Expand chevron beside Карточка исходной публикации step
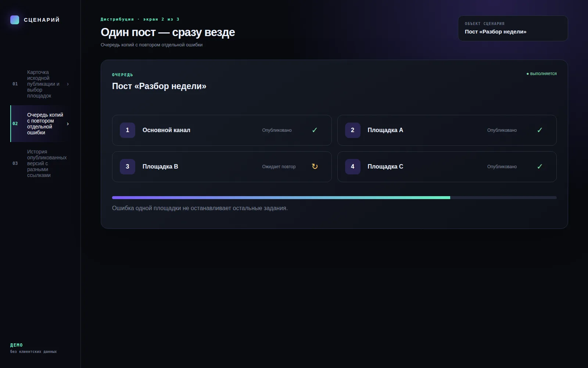The height and width of the screenshot is (368, 588). 68,84
